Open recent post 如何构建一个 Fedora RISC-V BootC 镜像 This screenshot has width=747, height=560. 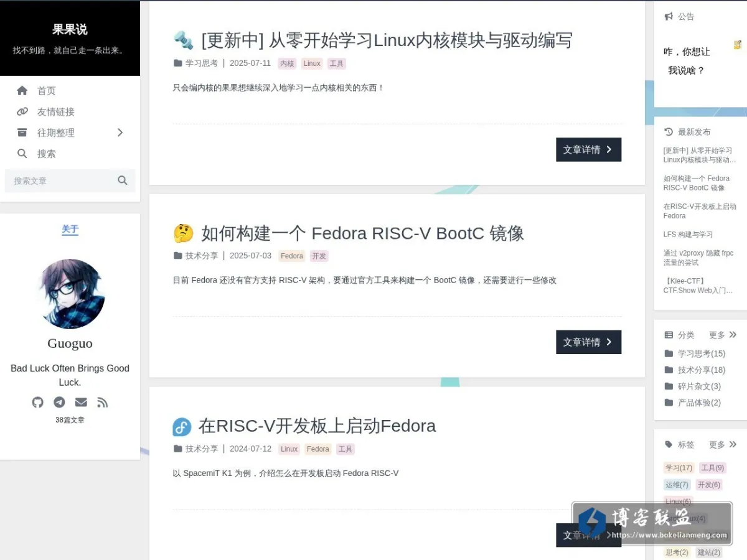click(x=697, y=183)
